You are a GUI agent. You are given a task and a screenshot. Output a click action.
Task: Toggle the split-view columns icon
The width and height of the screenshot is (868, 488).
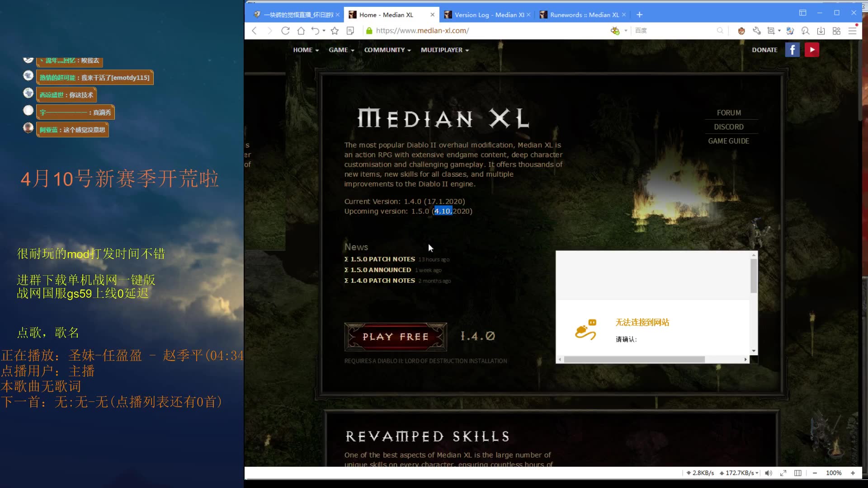(x=798, y=473)
